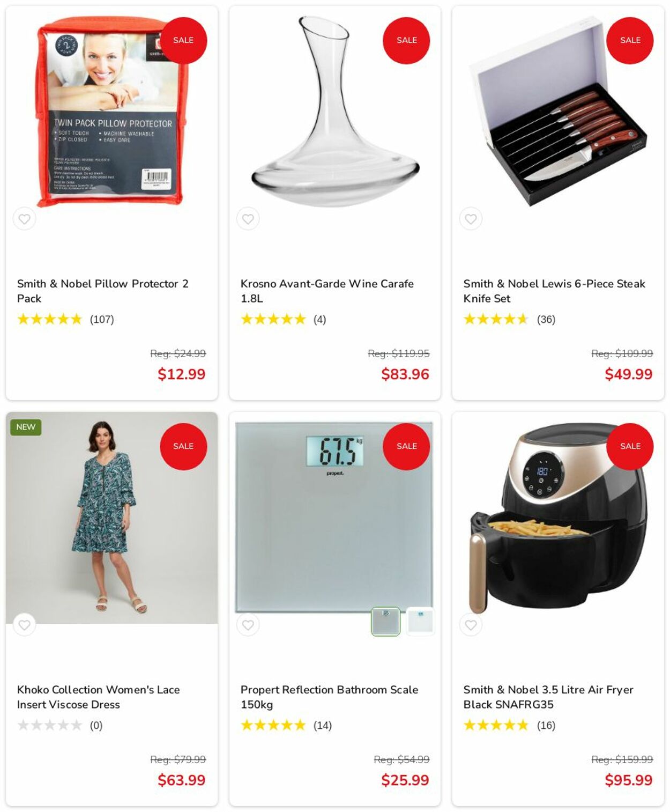Click the NEW badge on the dress
Screen dimensions: 670x812
click(26, 427)
